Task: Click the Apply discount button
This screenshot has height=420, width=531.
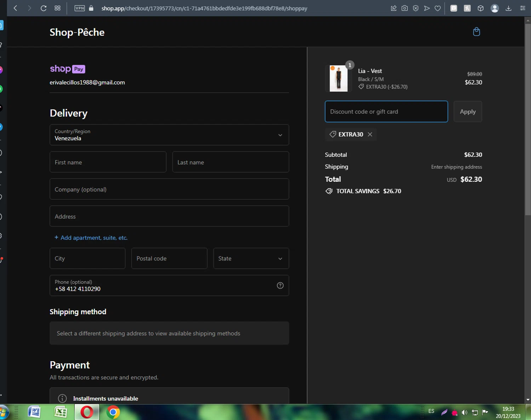Action: (468, 112)
